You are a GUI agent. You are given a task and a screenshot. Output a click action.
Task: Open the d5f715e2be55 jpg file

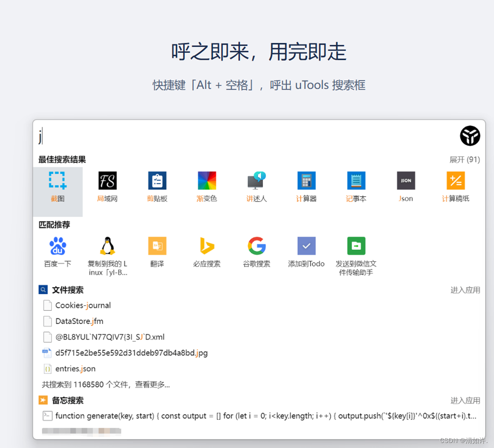[x=259, y=353]
